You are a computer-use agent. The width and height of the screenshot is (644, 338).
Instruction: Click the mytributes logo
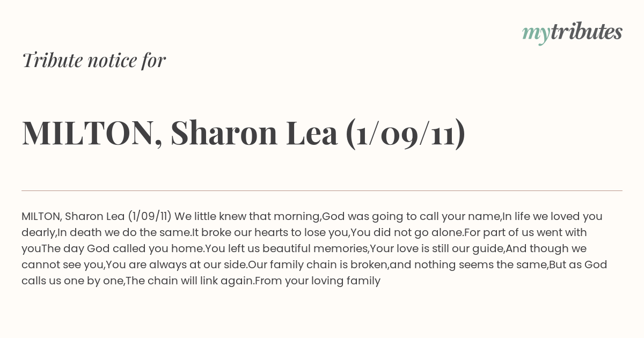[572, 33]
